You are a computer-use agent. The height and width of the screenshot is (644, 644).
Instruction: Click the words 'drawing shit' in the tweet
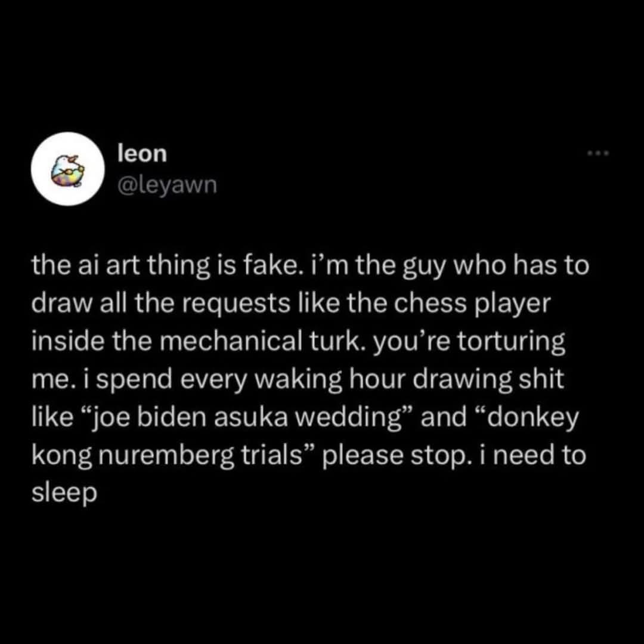[488, 380]
